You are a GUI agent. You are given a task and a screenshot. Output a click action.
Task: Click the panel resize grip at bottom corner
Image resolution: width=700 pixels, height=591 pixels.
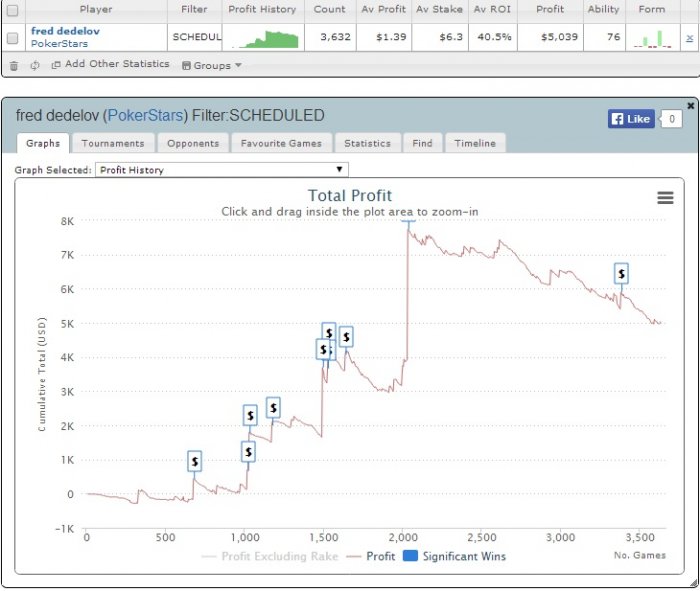point(693,582)
